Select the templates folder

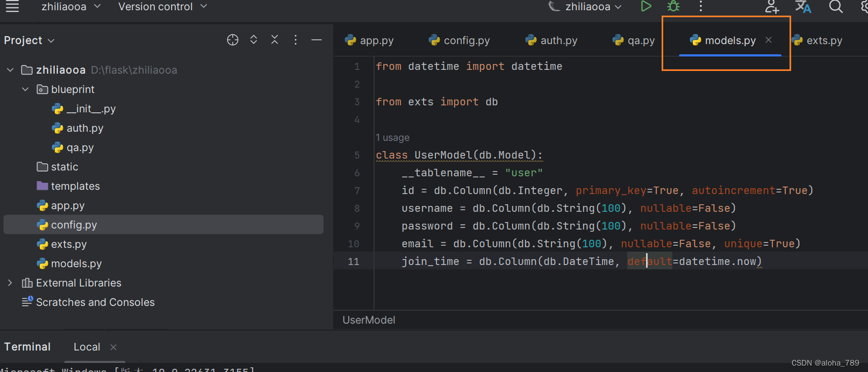[68, 186]
